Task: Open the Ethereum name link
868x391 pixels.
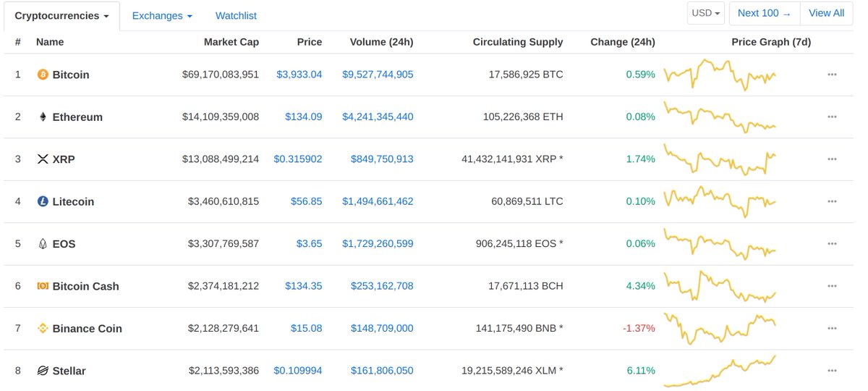Action: [77, 117]
